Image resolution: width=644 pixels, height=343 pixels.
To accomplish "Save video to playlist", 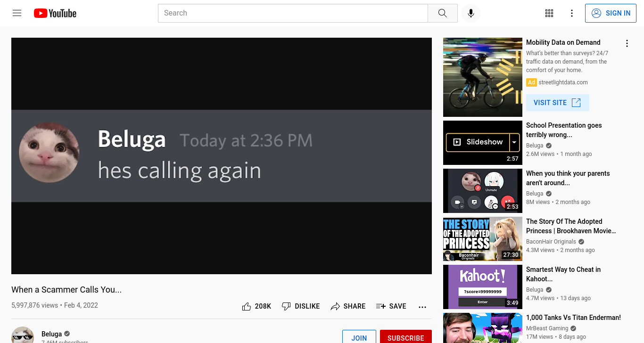I will pos(391,306).
